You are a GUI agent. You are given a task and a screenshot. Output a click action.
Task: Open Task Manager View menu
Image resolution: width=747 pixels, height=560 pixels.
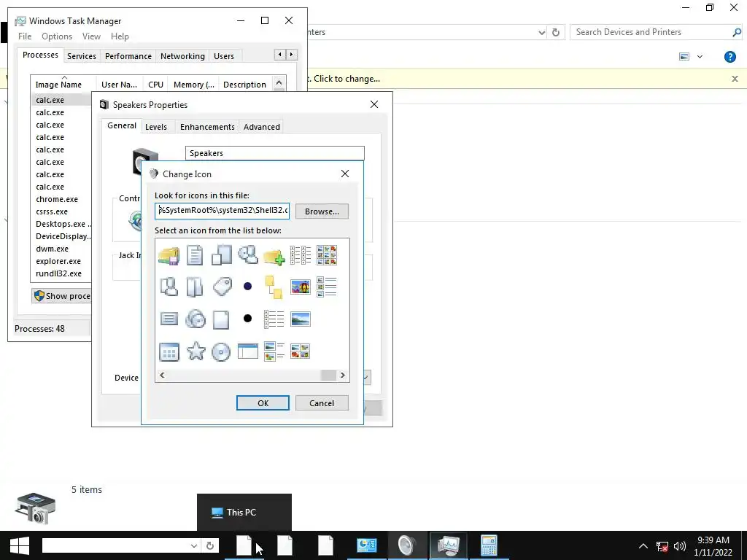[x=91, y=36]
